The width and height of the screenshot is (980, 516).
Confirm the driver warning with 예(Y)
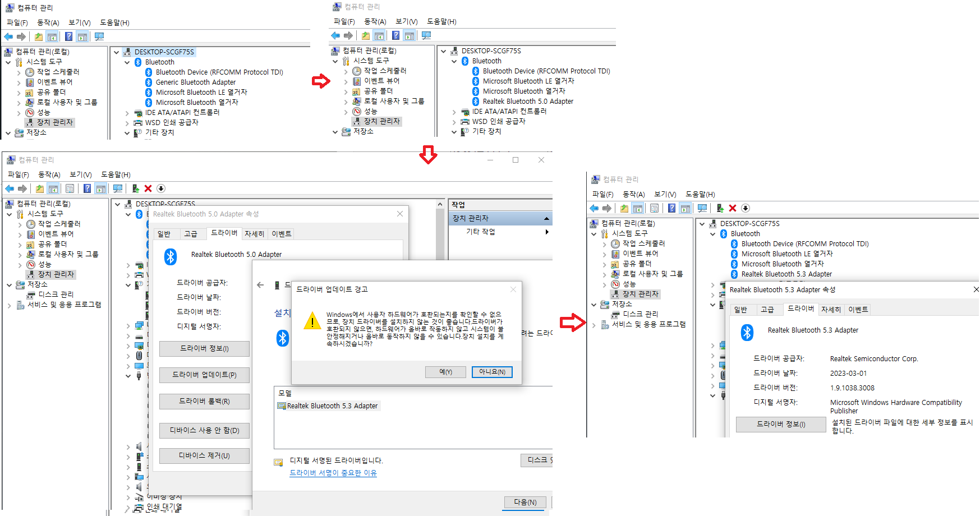click(x=446, y=372)
